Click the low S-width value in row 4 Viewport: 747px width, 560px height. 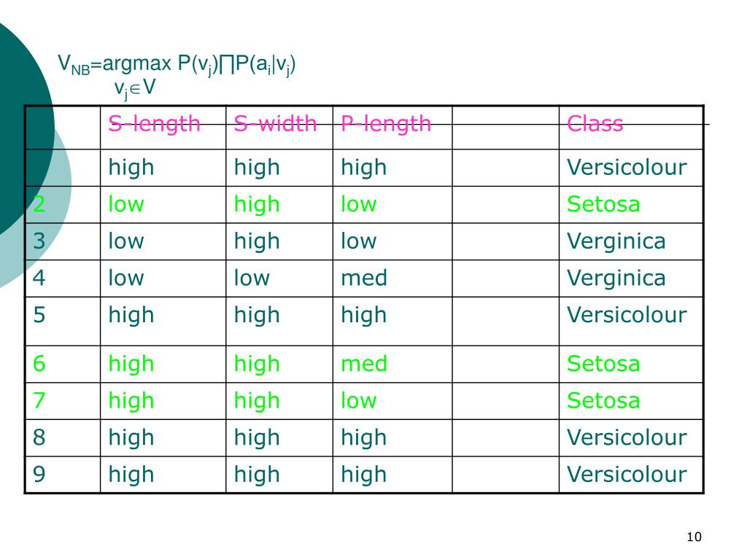[252, 278]
